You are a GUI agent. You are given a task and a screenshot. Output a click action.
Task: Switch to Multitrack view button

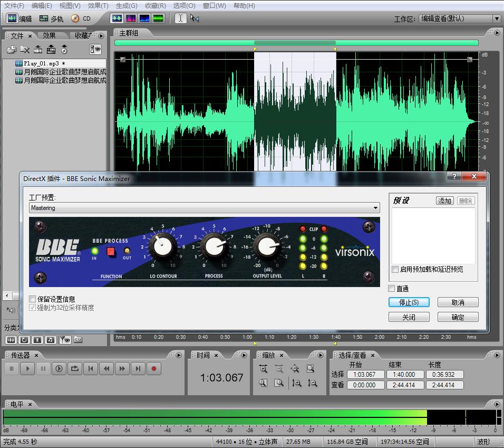click(52, 18)
